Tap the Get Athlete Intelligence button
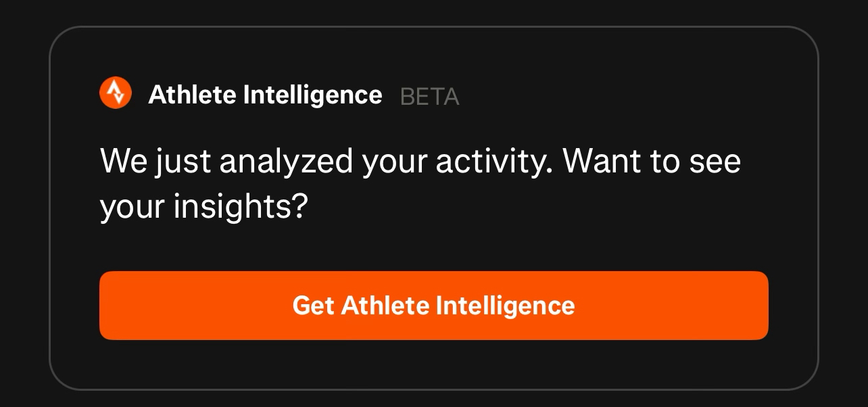The image size is (868, 407). click(433, 306)
